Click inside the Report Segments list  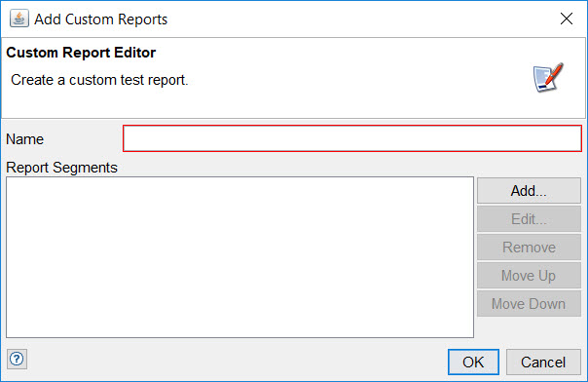coord(240,257)
